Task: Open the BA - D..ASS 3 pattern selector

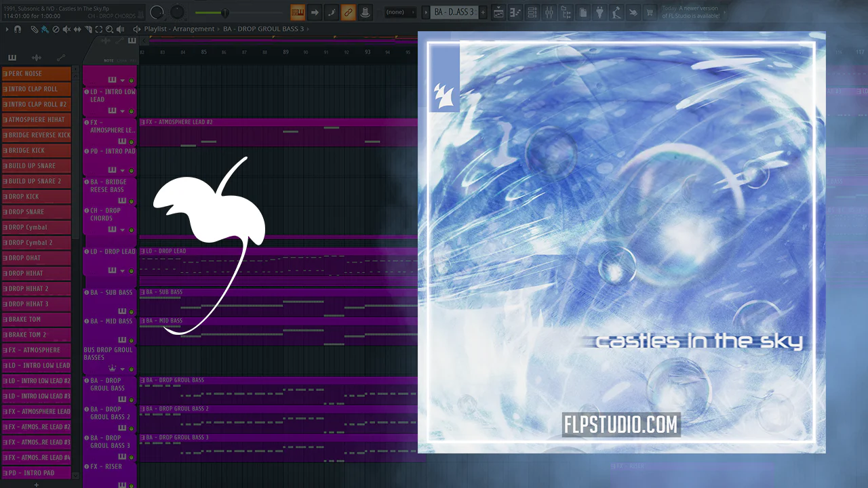Action: point(454,12)
